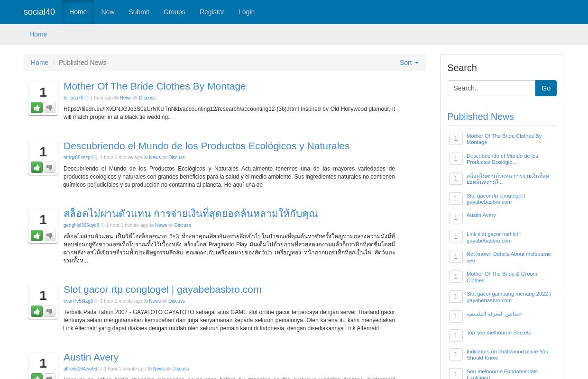Screen dimensions: 588x379
Task: Follow the Austin Avery article title
Action: click(x=91, y=357)
